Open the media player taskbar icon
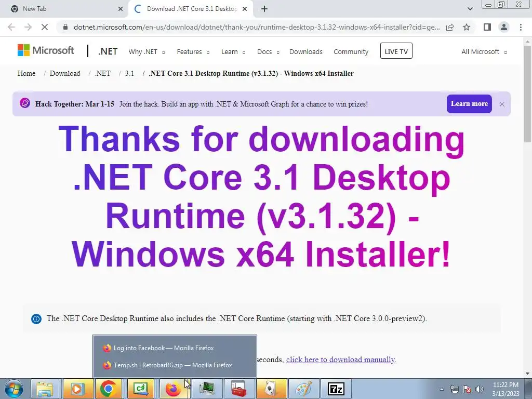Viewport: 532px width, 399px height. point(77,389)
